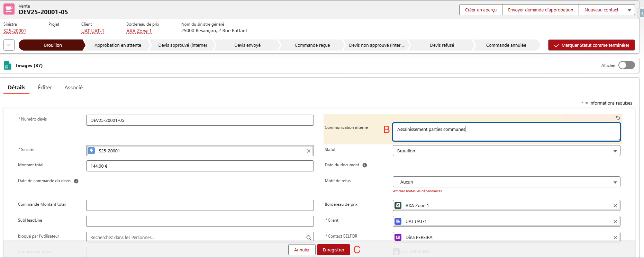Open the Associé tab
The width and height of the screenshot is (644, 258).
coord(74,88)
